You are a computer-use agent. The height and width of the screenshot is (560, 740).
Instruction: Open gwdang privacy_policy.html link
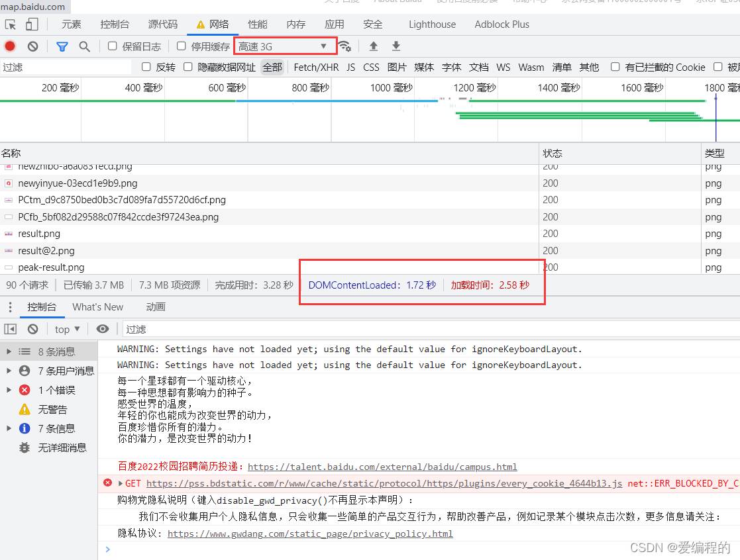click(x=310, y=534)
